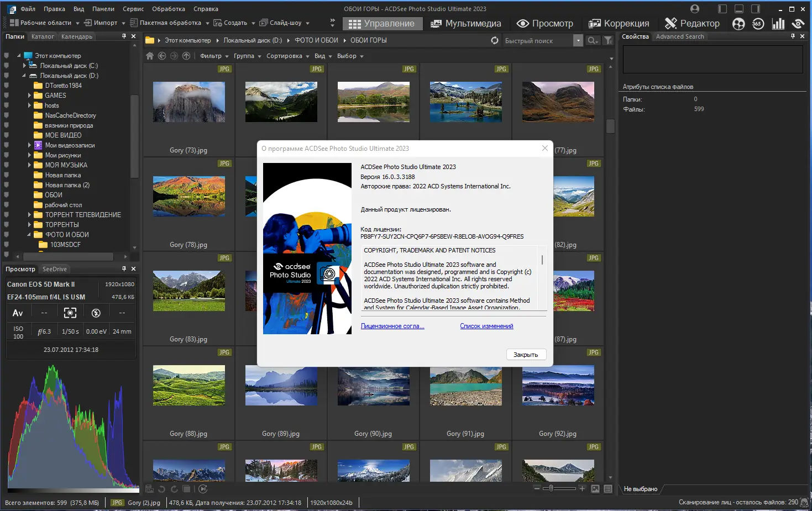Viewport: 812px width, 511px height.
Task: Toggle easy-select box for NasCacheDirectory
Action: coord(6,115)
